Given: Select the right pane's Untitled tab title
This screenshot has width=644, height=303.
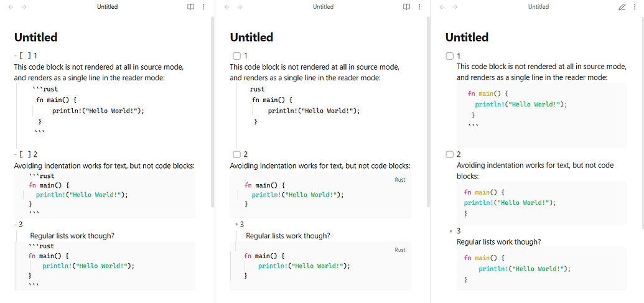Looking at the screenshot, I should 538,7.
